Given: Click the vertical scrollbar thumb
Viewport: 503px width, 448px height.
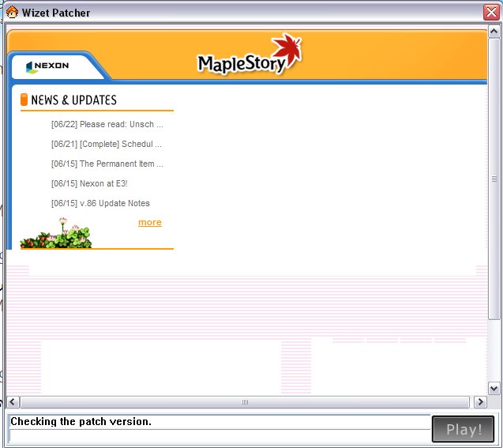Looking at the screenshot, I should pos(494,179).
